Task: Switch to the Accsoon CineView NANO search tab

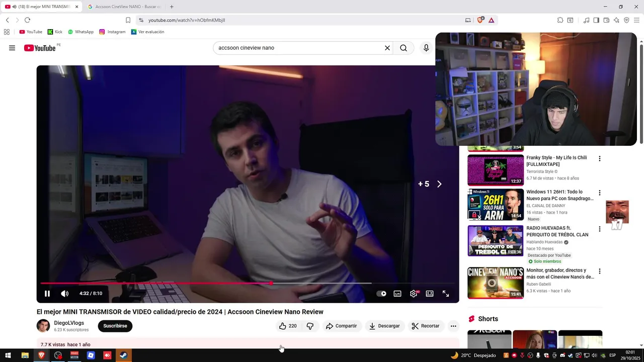Action: pyautogui.click(x=124, y=7)
